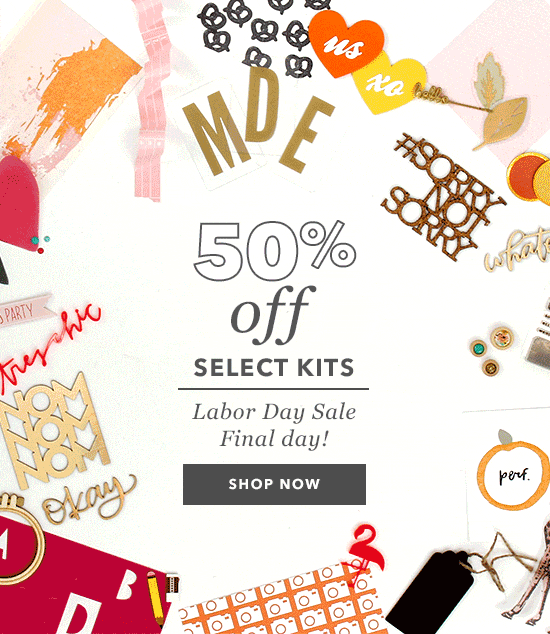Click the red flamingo embellishment
Image resolution: width=550 pixels, height=634 pixels.
tap(363, 552)
